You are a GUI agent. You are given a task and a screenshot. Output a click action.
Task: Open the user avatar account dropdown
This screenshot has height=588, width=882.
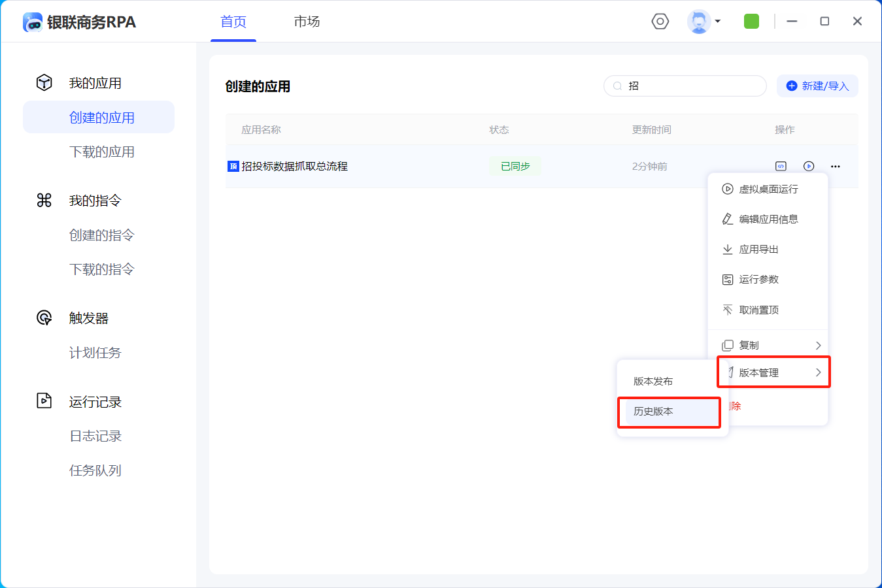pos(704,22)
